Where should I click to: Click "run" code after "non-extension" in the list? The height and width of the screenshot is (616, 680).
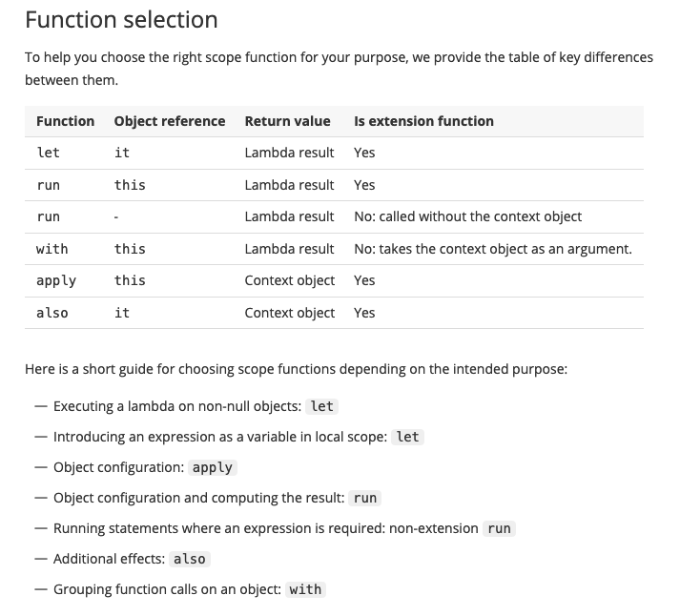[x=499, y=528]
